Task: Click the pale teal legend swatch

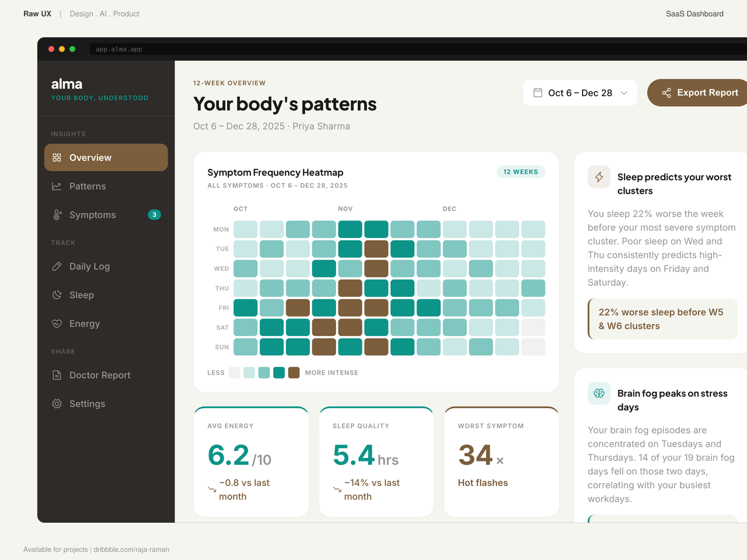Action: pyautogui.click(x=249, y=373)
